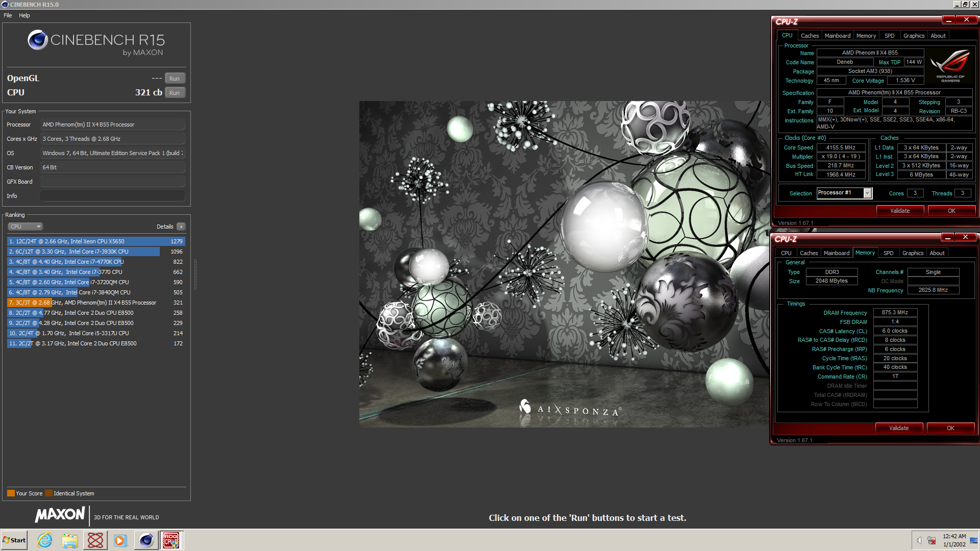
Task: Open Windows Media Player taskbar icon
Action: pyautogui.click(x=120, y=540)
